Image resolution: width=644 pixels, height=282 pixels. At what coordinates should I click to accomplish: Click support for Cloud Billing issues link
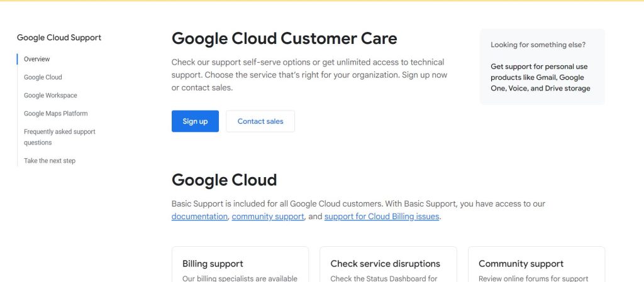point(382,217)
